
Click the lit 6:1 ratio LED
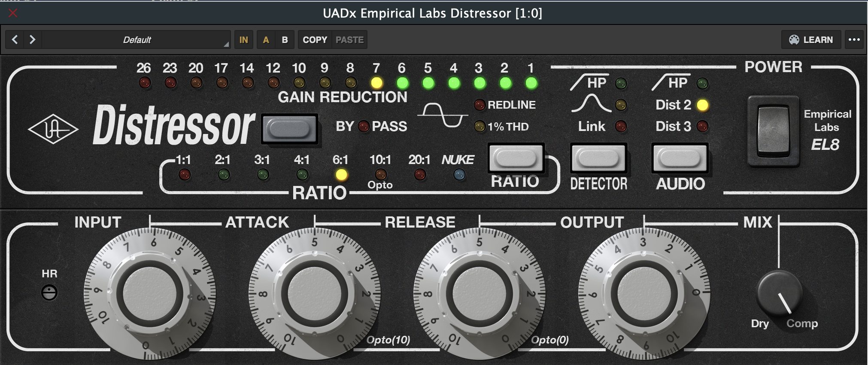341,174
